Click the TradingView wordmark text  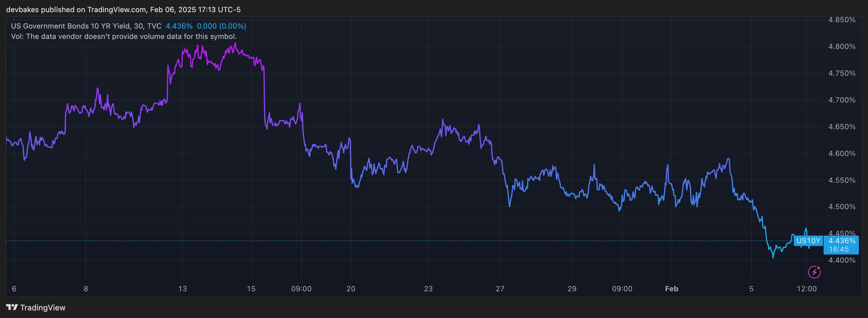coord(43,308)
